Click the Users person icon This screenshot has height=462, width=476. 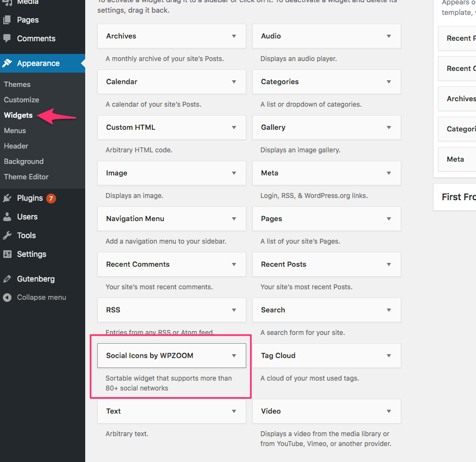(7, 217)
